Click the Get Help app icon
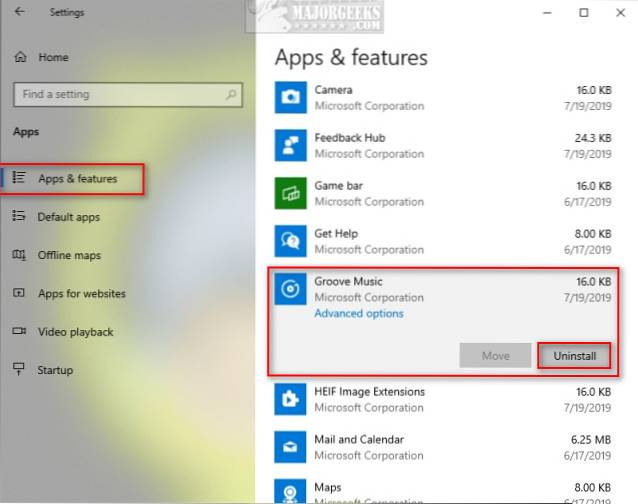 pos(291,241)
